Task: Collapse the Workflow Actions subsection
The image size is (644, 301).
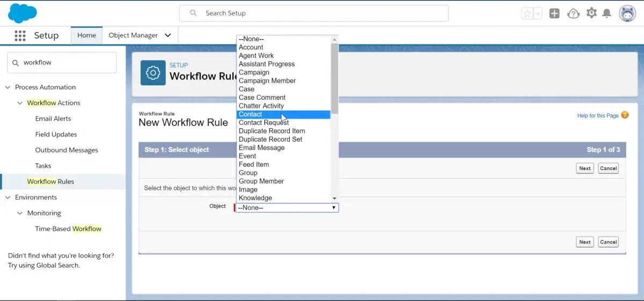Action: 20,103
